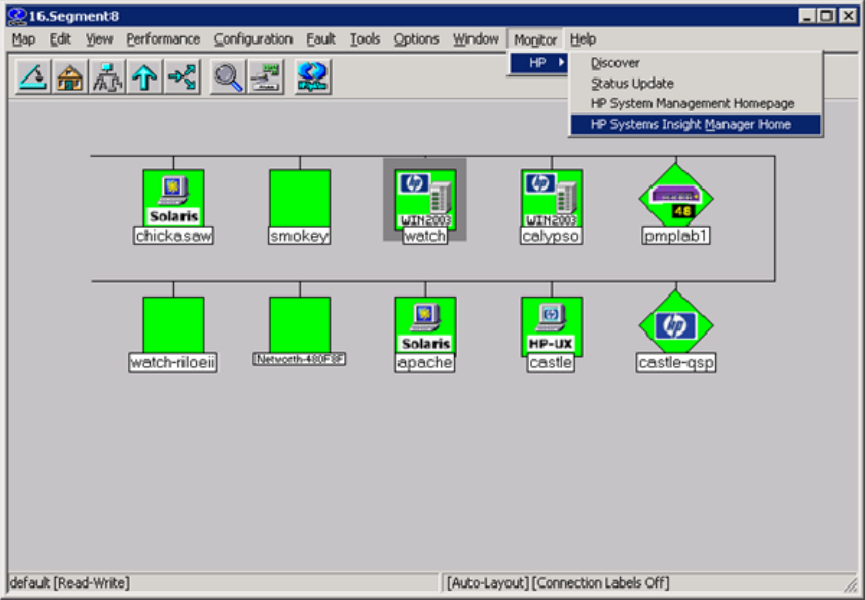
Task: Expand the HP submenu entry
Action: click(x=538, y=63)
